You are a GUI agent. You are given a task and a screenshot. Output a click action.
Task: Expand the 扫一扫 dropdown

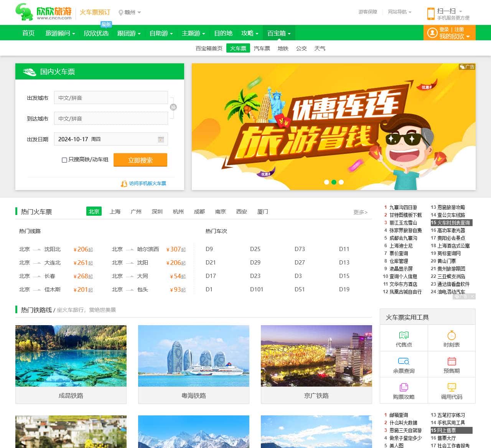pos(450,11)
